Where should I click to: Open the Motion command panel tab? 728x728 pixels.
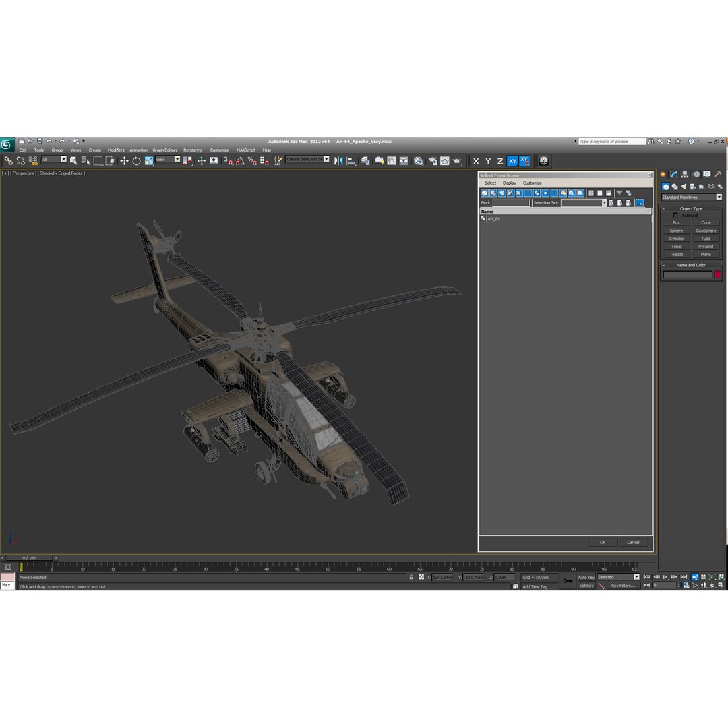pos(696,174)
